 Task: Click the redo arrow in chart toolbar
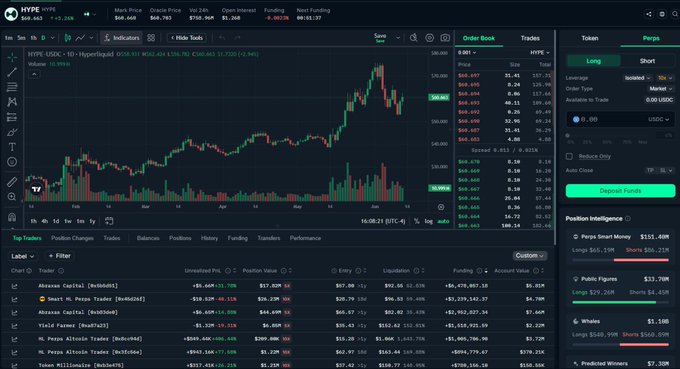click(x=237, y=38)
